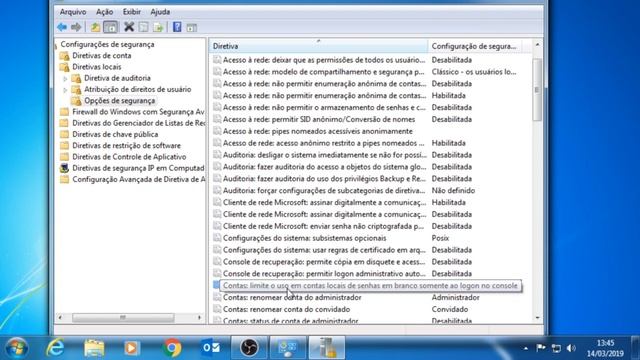640x360 pixels.
Task: Open the Exibir menu
Action: [132, 12]
